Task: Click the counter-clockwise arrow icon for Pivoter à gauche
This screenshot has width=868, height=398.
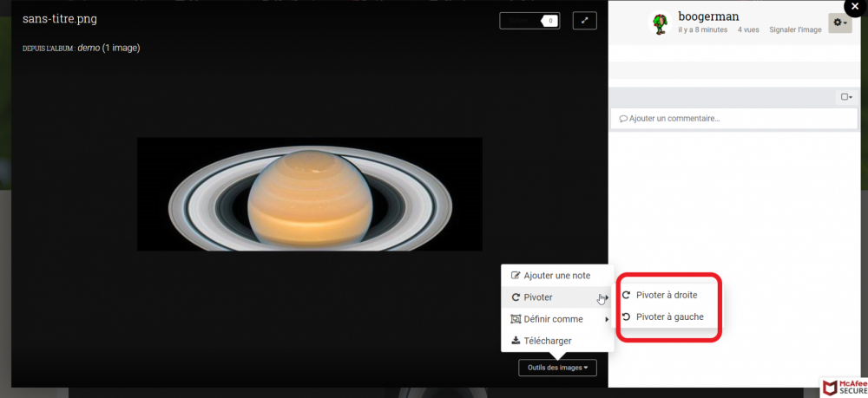Action: [626, 316]
